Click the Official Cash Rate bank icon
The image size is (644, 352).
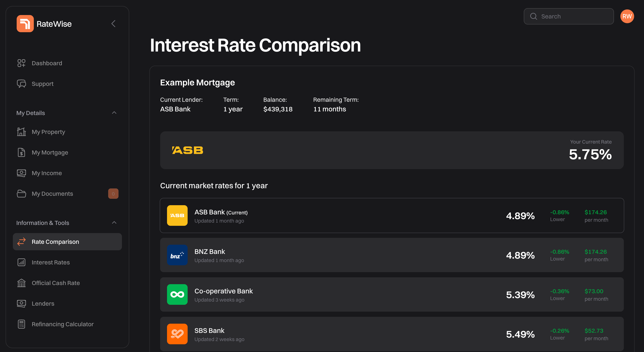[21, 283]
